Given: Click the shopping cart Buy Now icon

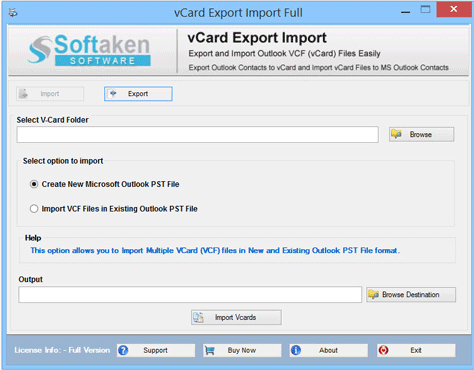Looking at the screenshot, I should click(209, 350).
